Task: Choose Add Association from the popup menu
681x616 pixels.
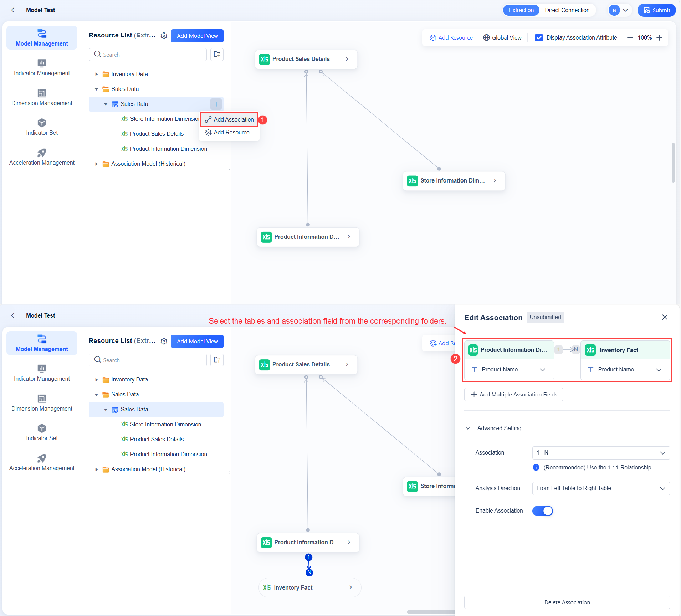Action: (x=229, y=120)
